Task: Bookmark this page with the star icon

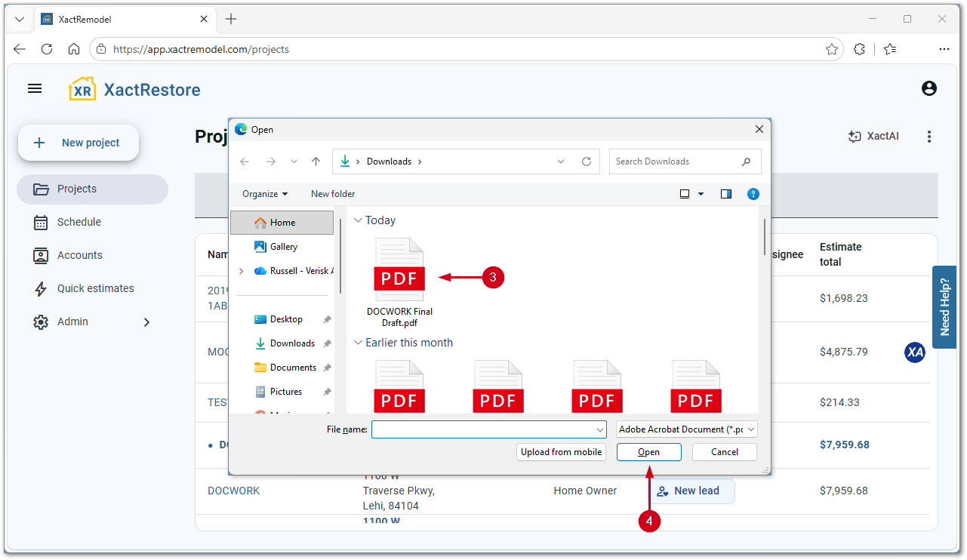Action: pyautogui.click(x=832, y=49)
